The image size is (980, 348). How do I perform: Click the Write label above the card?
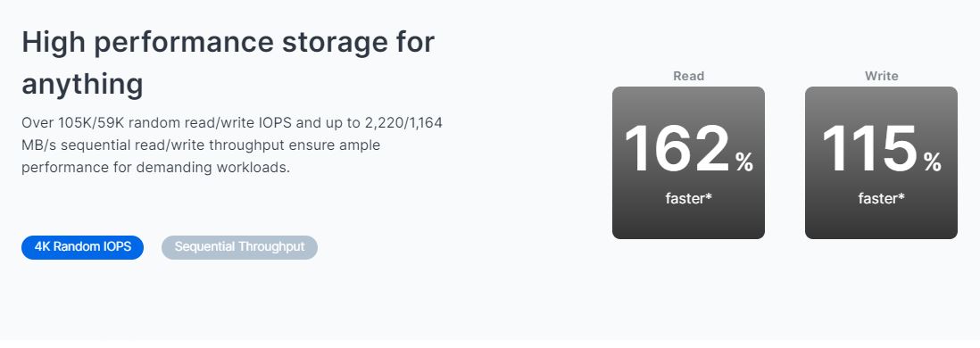pyautogui.click(x=881, y=76)
